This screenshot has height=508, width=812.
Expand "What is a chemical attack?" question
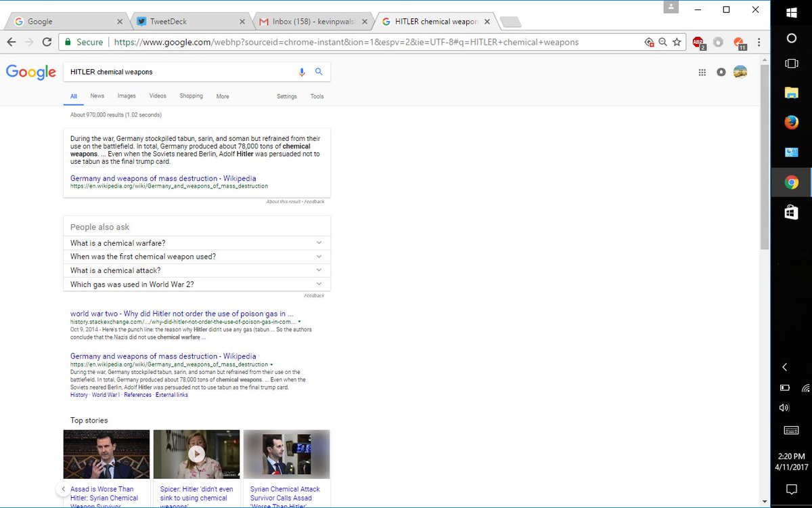(x=197, y=270)
